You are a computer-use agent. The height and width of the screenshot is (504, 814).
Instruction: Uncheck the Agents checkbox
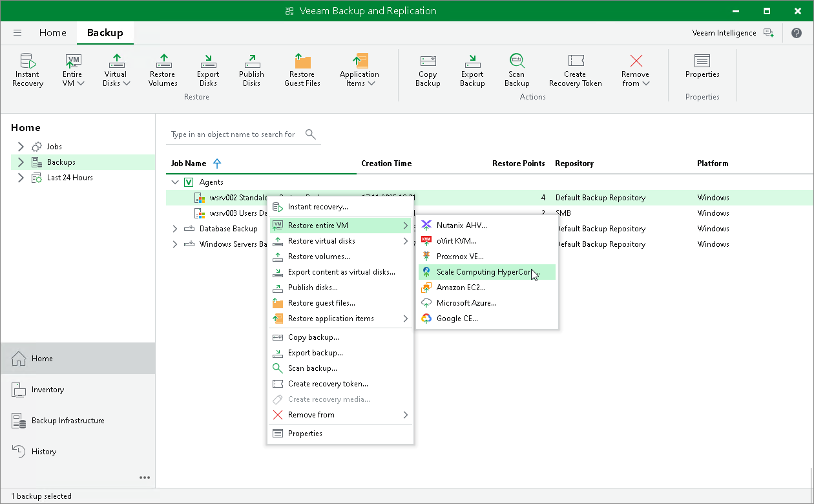coord(187,182)
